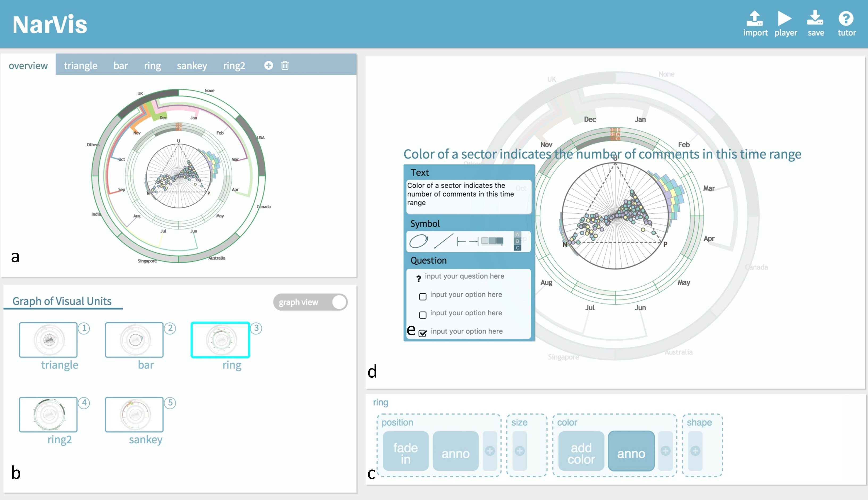Open the player with the play icon
The height and width of the screenshot is (500, 868).
point(784,18)
